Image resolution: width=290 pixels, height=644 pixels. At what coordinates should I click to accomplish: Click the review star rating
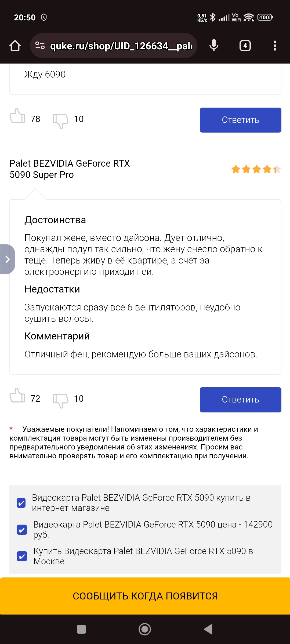[256, 169]
